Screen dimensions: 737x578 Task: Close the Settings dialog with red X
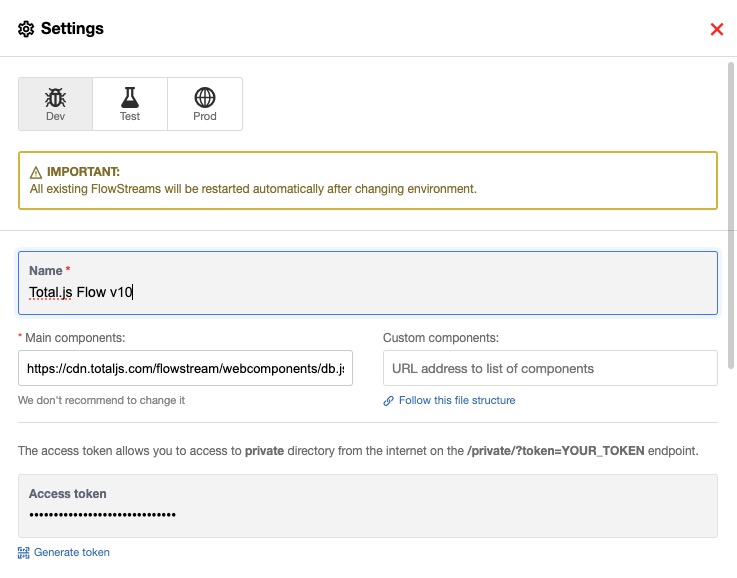coord(716,29)
